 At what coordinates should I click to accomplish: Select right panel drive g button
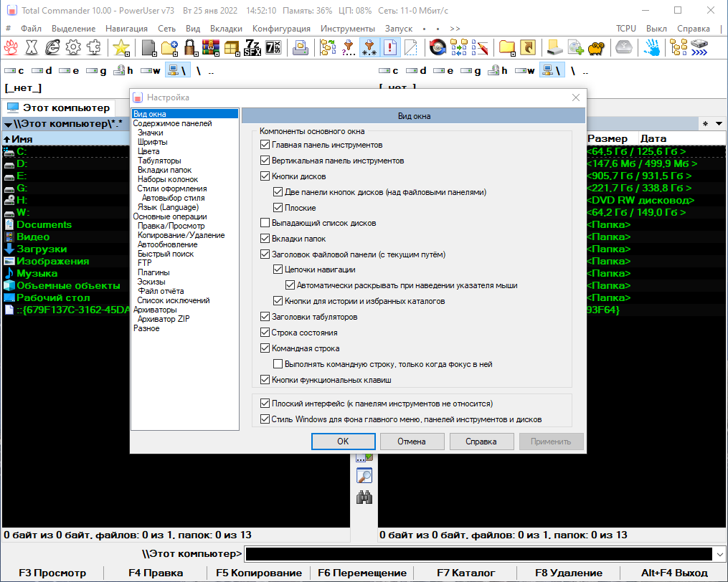tap(471, 70)
